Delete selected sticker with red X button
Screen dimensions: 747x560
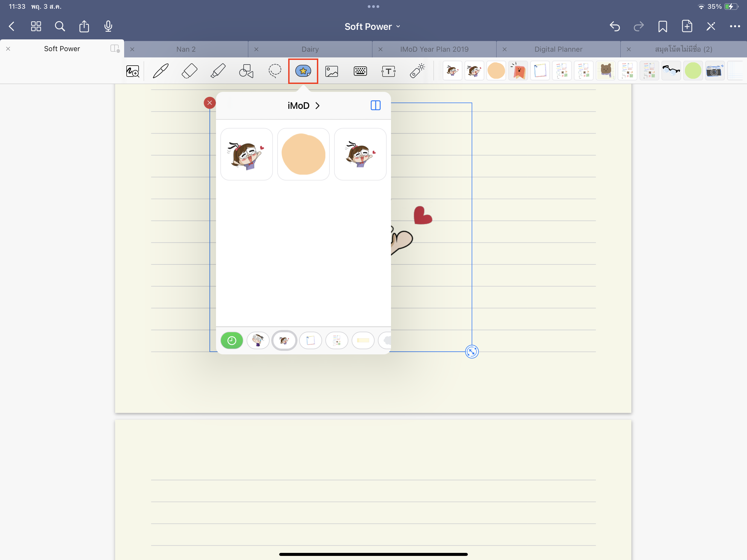pos(210,103)
